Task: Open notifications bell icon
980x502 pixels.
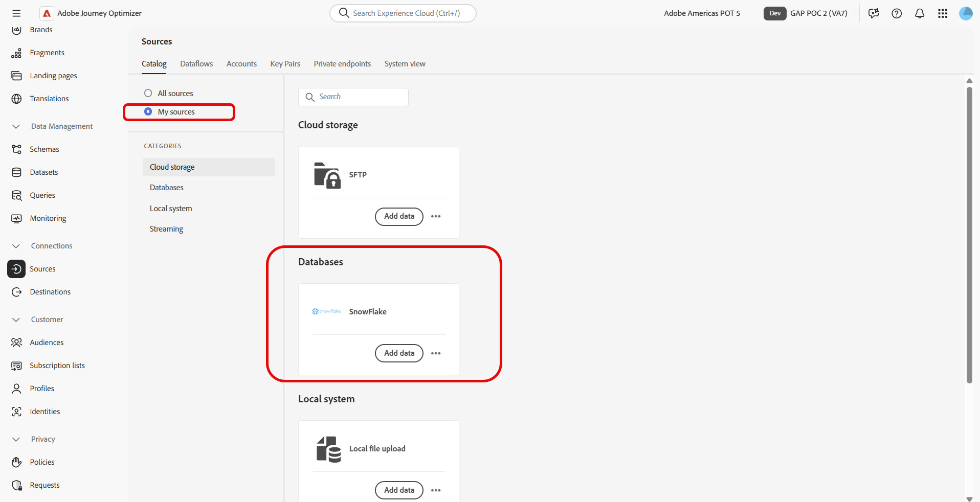Action: (x=920, y=13)
